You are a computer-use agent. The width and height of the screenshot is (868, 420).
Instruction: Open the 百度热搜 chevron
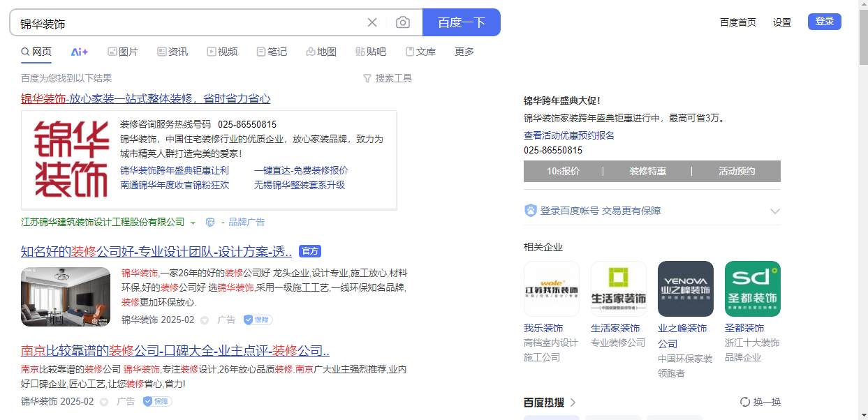[x=573, y=403]
